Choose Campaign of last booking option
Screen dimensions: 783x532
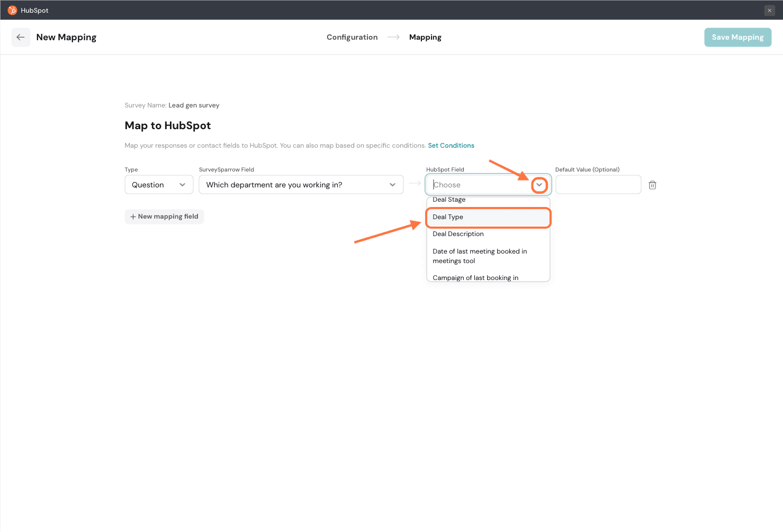point(475,277)
